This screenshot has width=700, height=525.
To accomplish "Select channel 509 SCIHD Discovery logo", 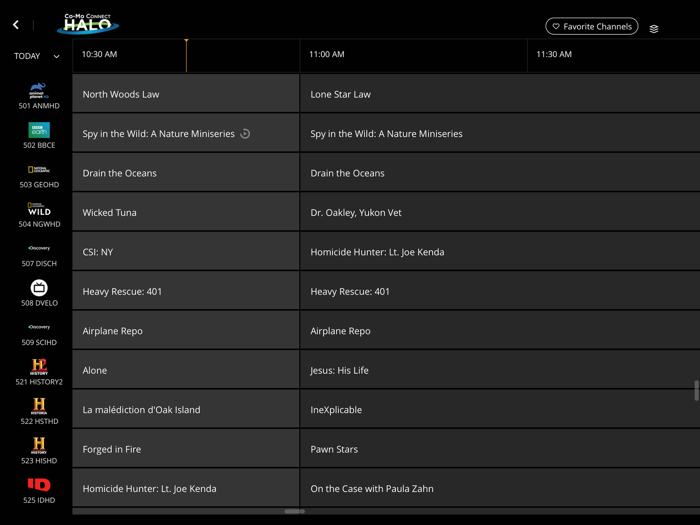I will (39, 327).
